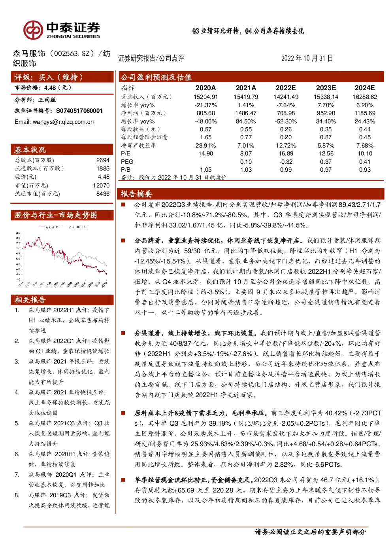
Task: Click the '每股经营现金流量' row label
Action: coord(144,137)
